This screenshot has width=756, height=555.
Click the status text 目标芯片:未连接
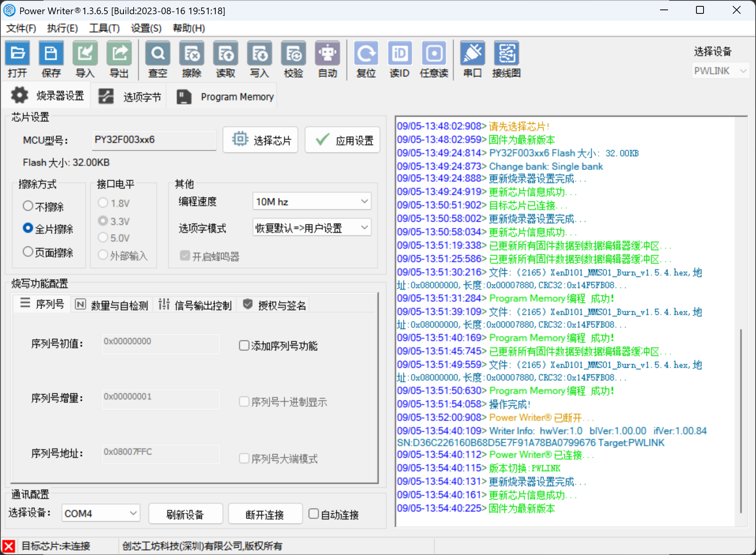tap(56, 546)
